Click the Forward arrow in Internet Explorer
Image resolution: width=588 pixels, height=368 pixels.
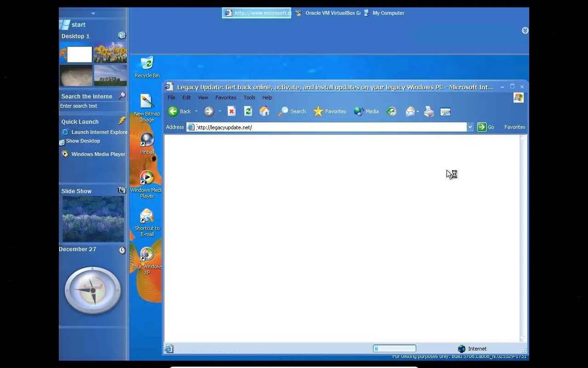(x=209, y=111)
